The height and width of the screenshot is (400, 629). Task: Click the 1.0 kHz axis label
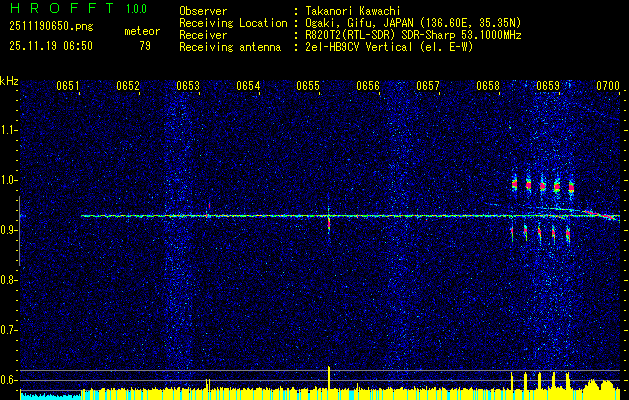[8, 181]
